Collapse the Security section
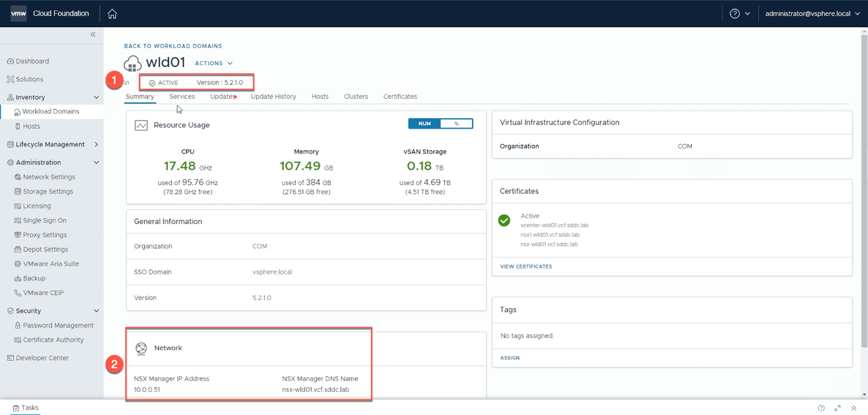The height and width of the screenshot is (415, 868). tap(97, 311)
